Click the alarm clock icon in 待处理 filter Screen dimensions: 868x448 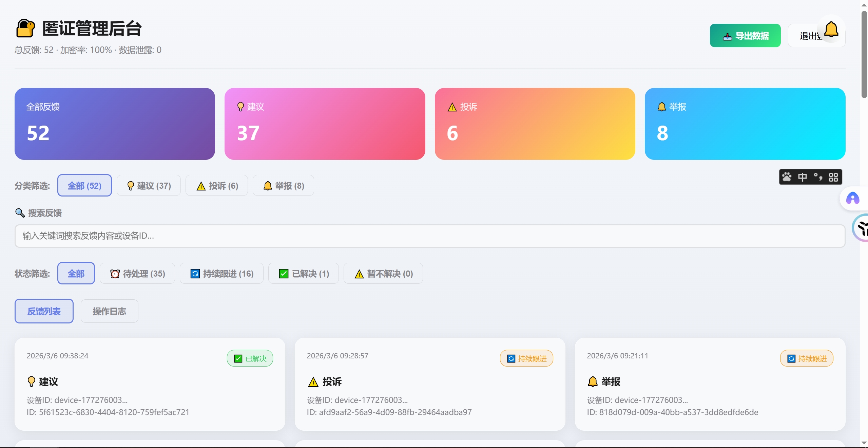115,274
